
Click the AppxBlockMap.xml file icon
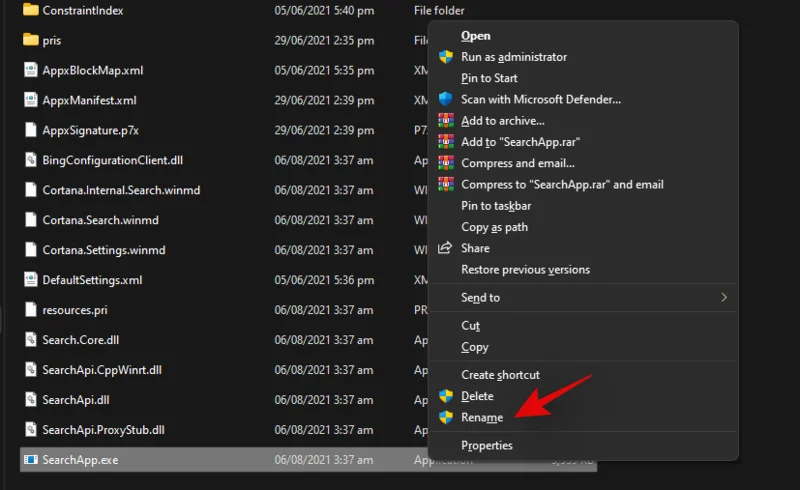pyautogui.click(x=31, y=70)
